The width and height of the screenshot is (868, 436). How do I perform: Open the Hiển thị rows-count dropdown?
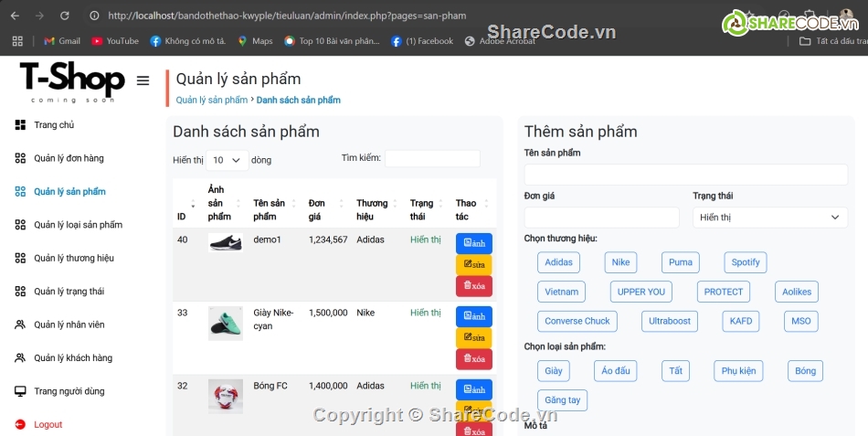coord(227,160)
